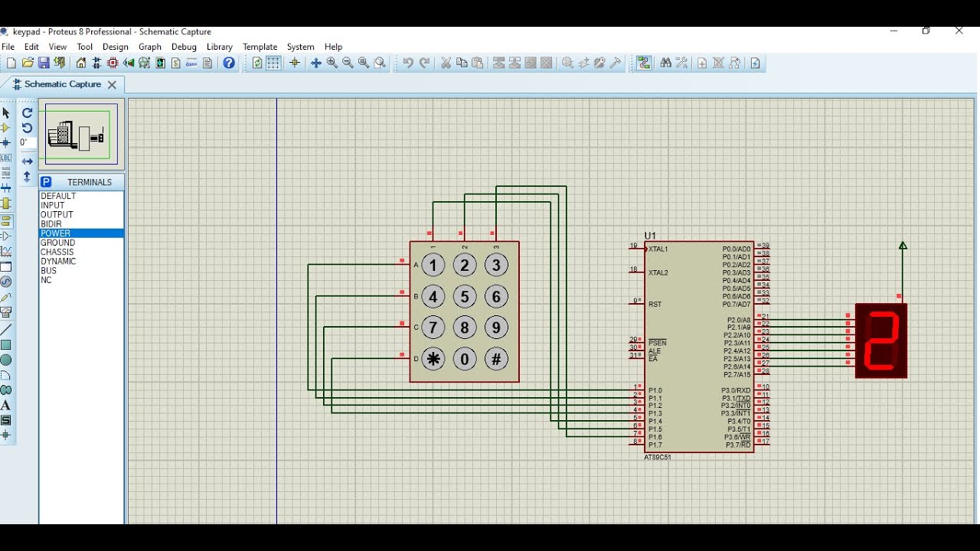
Task: Open PCB Layout chip icon
Action: [113, 63]
